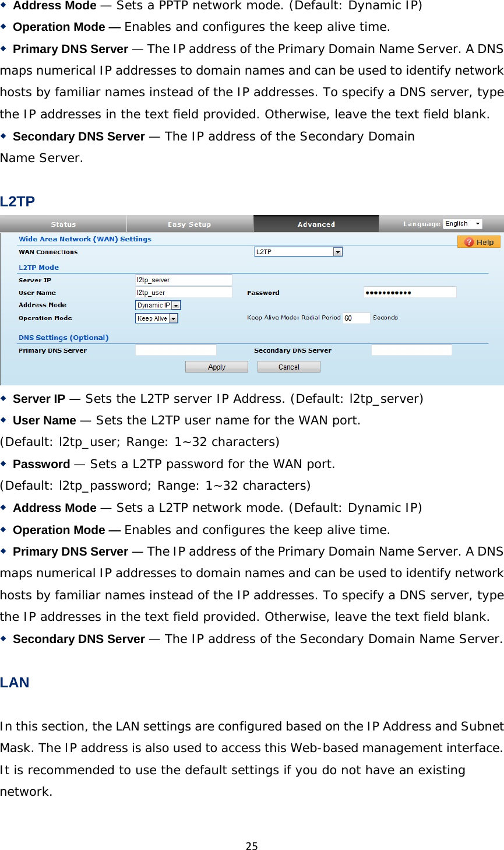Focus the User Name input field
Screen dimensions: 504x850
tap(184, 293)
